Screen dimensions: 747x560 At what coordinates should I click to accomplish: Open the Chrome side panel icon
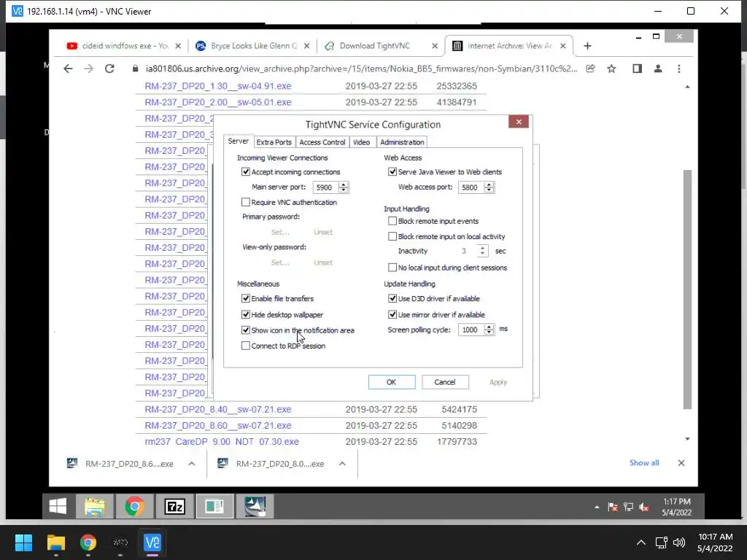pyautogui.click(x=637, y=69)
